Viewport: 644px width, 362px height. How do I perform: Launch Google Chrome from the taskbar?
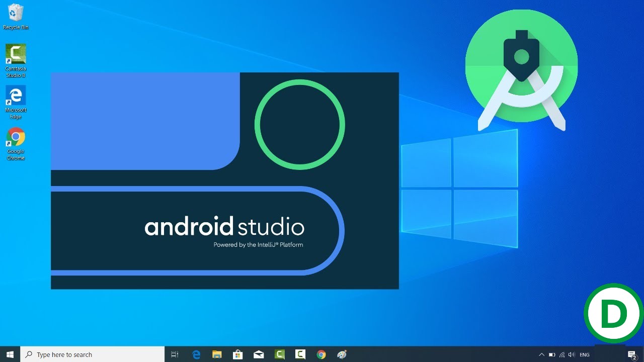click(x=321, y=354)
